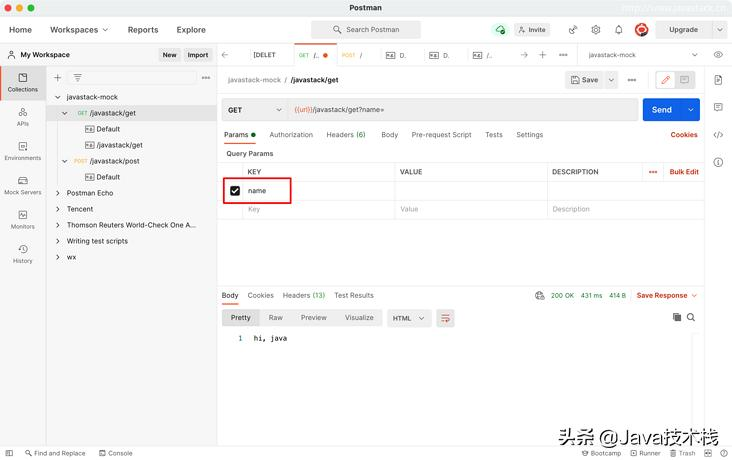Toggle line wrap icon in the response toolbar
Image resolution: width=732 pixels, height=460 pixels.
click(445, 318)
